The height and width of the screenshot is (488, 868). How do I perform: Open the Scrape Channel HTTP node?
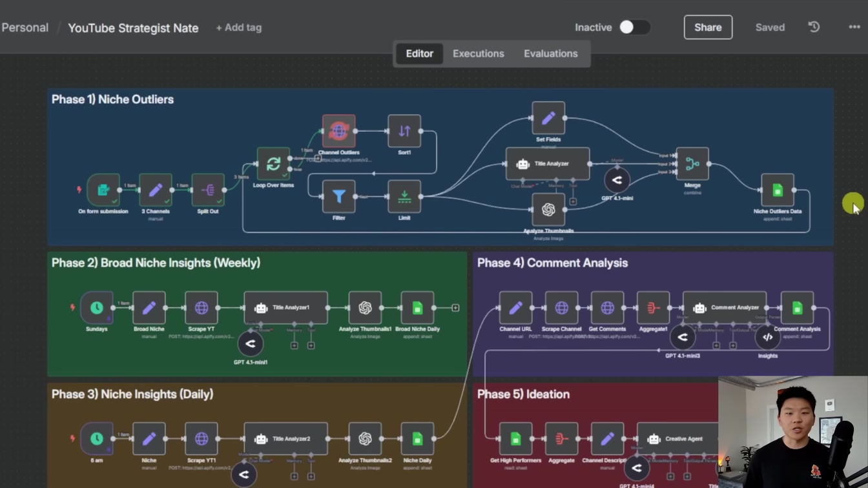562,308
